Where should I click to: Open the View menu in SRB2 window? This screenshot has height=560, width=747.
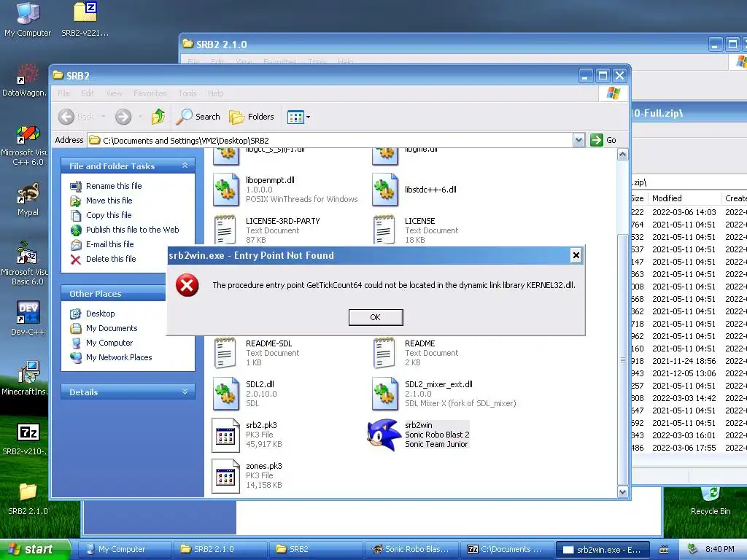tap(114, 93)
